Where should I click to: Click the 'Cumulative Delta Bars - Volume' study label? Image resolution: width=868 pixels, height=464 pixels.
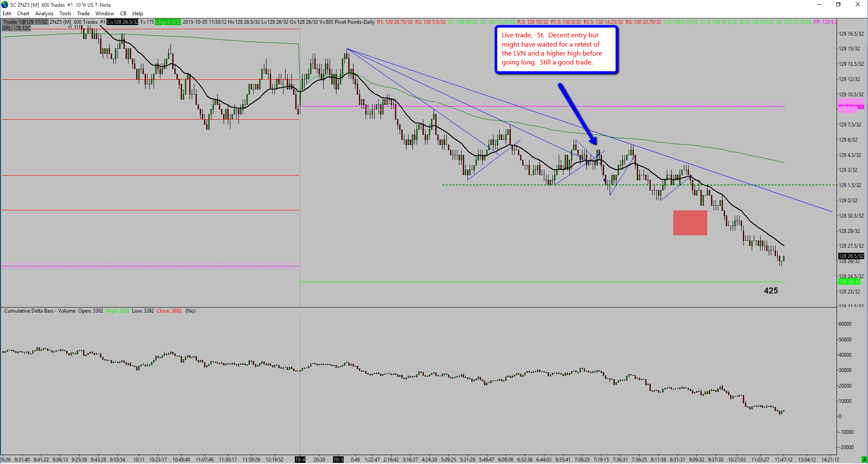(x=40, y=311)
